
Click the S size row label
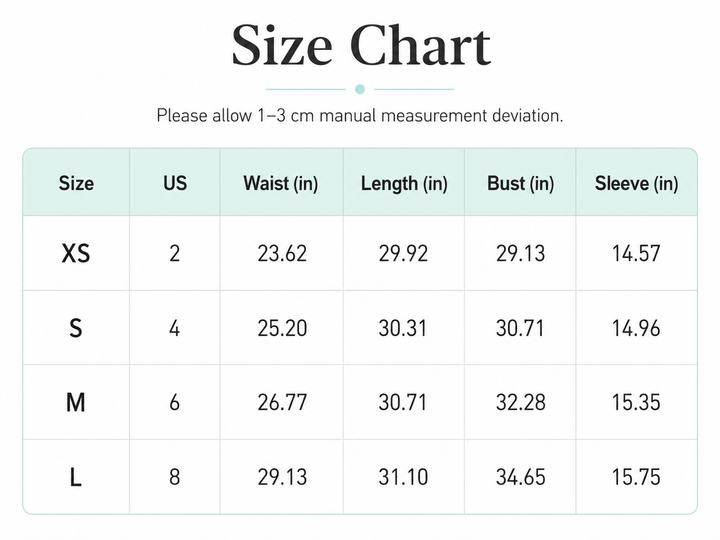tap(76, 328)
